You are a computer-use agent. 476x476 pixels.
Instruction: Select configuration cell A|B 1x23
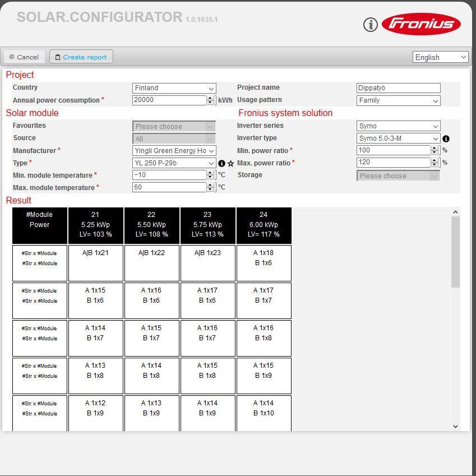tap(208, 263)
